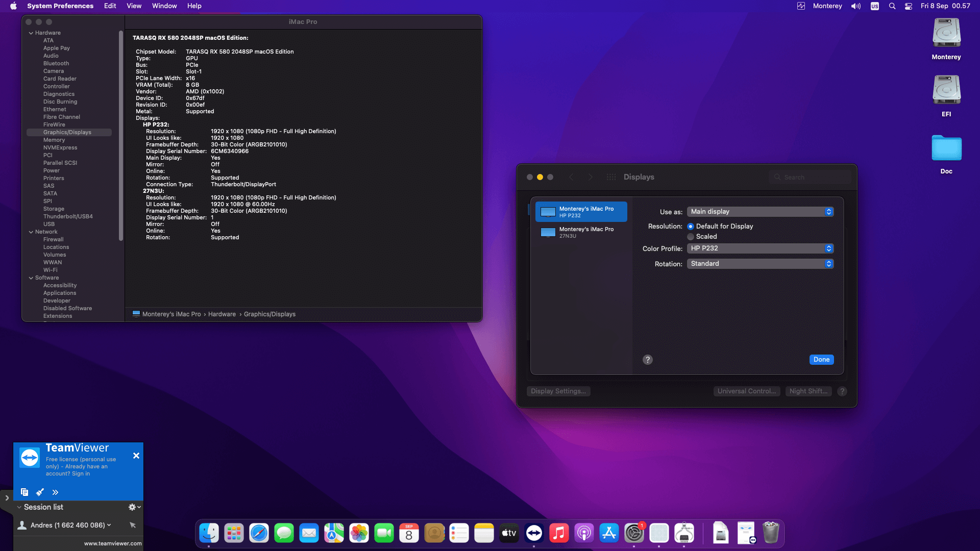980x551 pixels.
Task: Click the volume icon in menu bar
Action: coord(856,6)
